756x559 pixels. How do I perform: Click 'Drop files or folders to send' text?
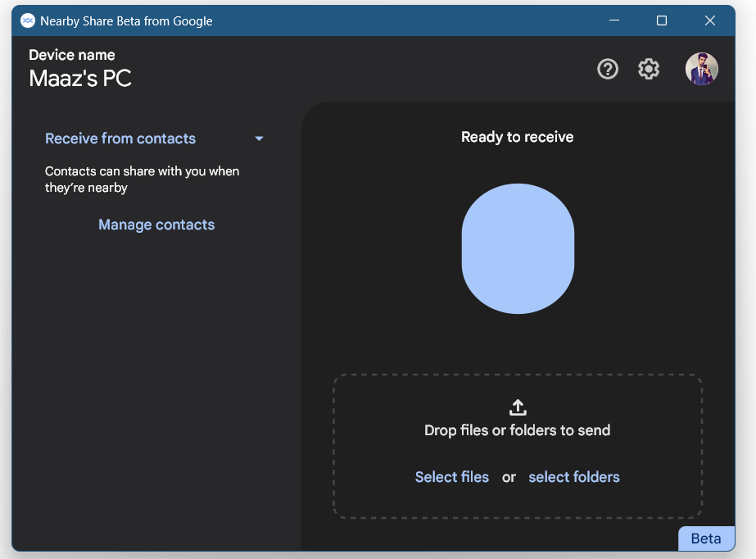tap(518, 430)
